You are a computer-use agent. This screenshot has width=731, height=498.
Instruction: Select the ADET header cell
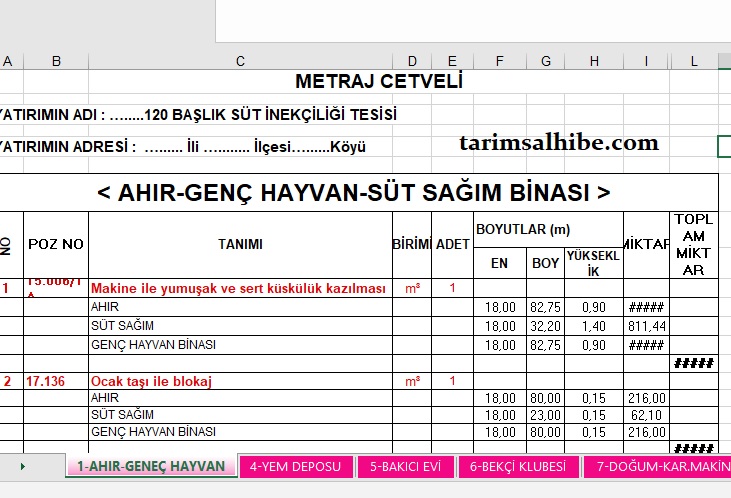tap(452, 244)
